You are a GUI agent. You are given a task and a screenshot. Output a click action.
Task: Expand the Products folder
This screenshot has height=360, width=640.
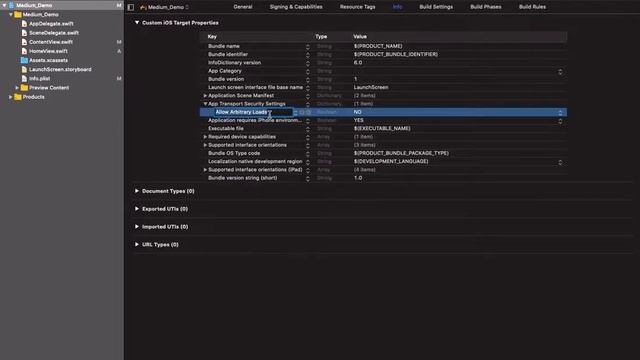click(11, 97)
